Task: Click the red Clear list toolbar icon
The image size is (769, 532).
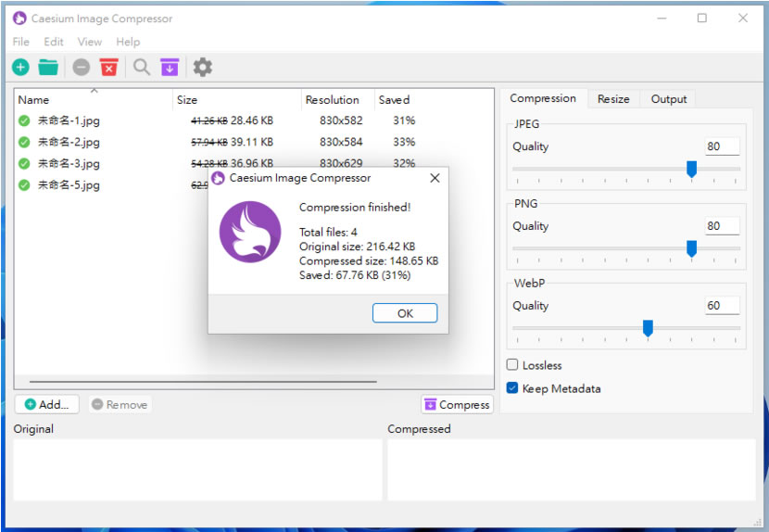Action: click(x=109, y=67)
